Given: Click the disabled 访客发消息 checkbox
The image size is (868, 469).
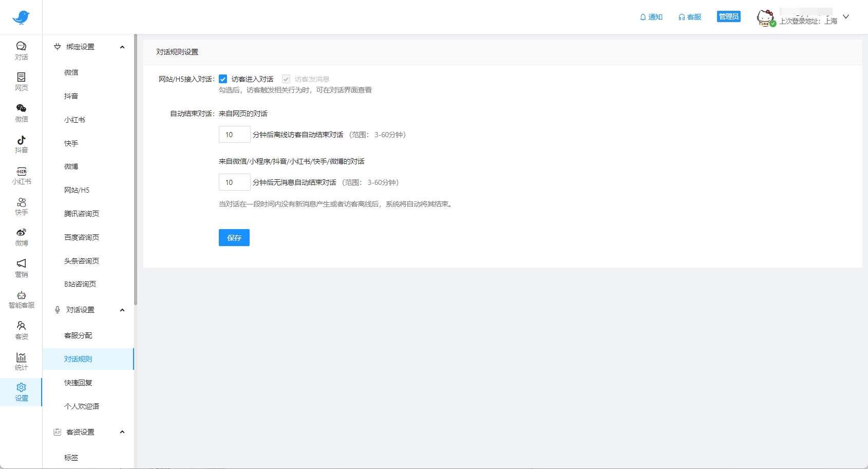Looking at the screenshot, I should click(286, 79).
